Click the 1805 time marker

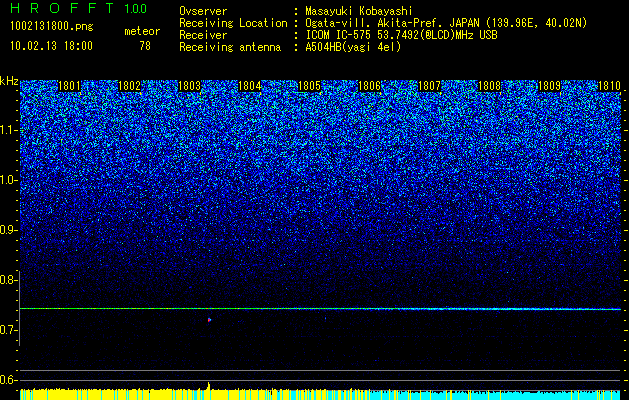tap(309, 86)
